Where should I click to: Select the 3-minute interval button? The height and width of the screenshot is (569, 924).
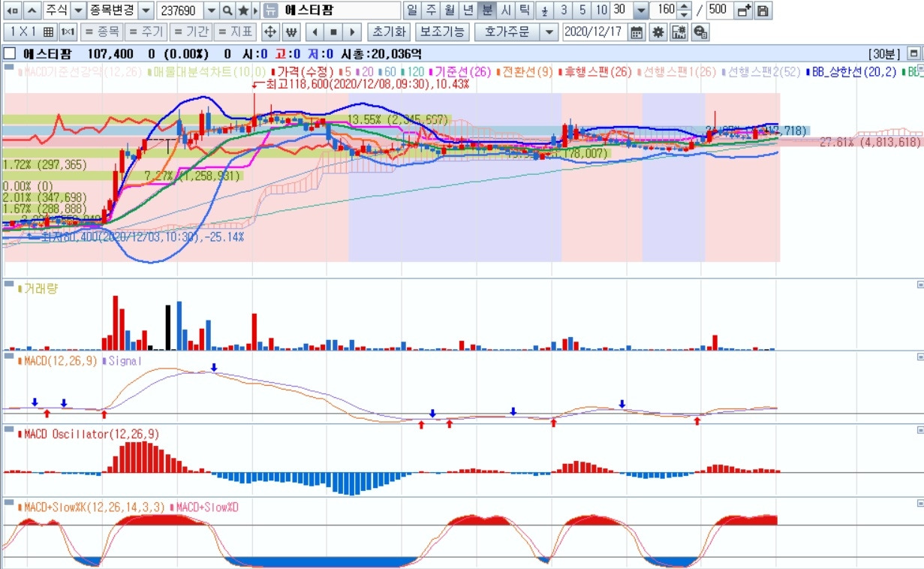tap(564, 11)
